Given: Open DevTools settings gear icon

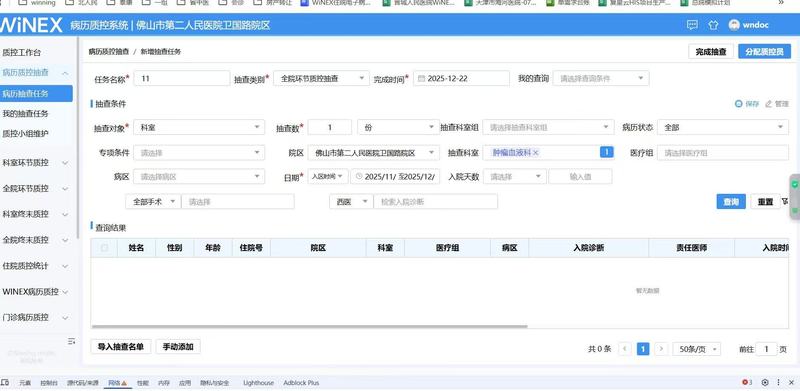Looking at the screenshot, I should [765, 382].
